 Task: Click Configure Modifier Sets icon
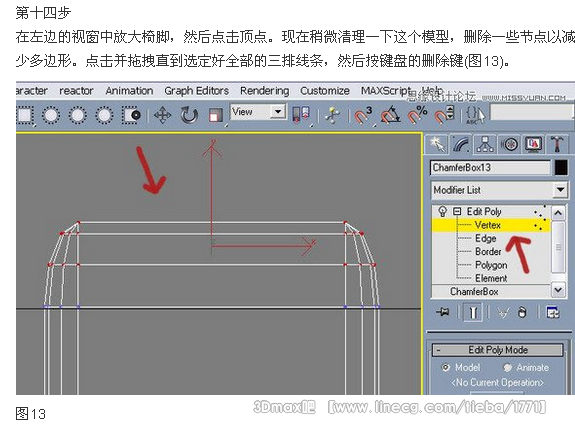click(553, 313)
